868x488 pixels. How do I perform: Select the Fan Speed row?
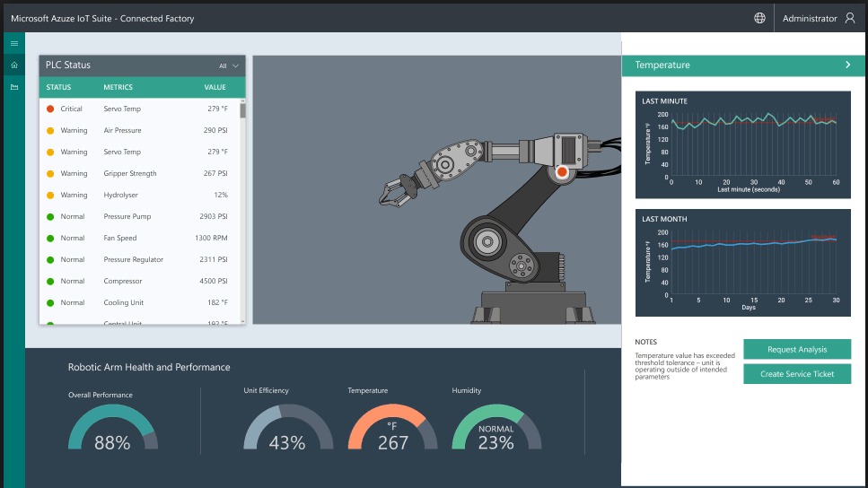(139, 239)
